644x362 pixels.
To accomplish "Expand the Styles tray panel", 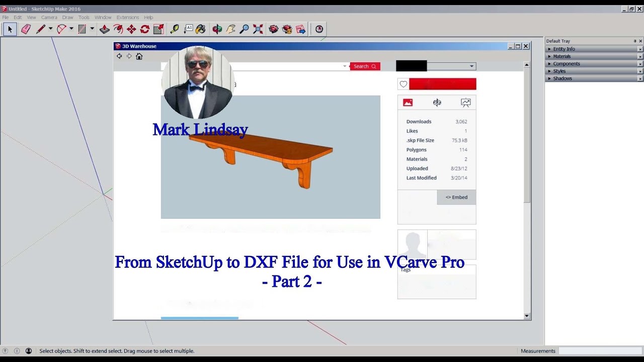I will pos(594,71).
